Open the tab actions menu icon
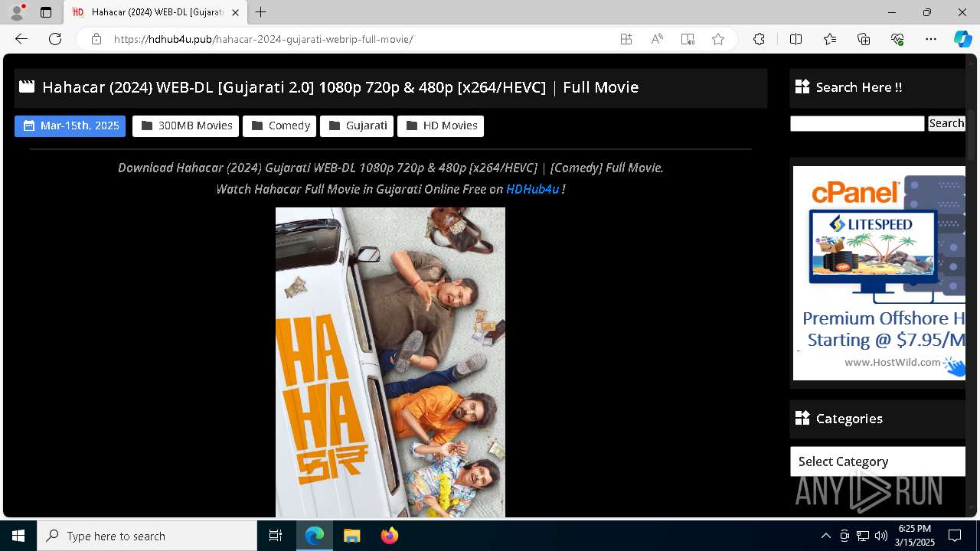This screenshot has width=980, height=551. pos(46,12)
